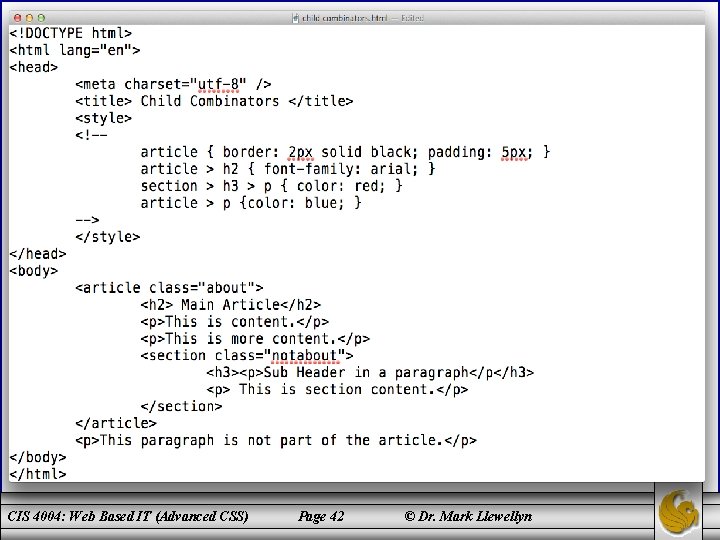Click the closing </html> tag line
Image resolution: width=720 pixels, height=540 pixels.
[38, 474]
